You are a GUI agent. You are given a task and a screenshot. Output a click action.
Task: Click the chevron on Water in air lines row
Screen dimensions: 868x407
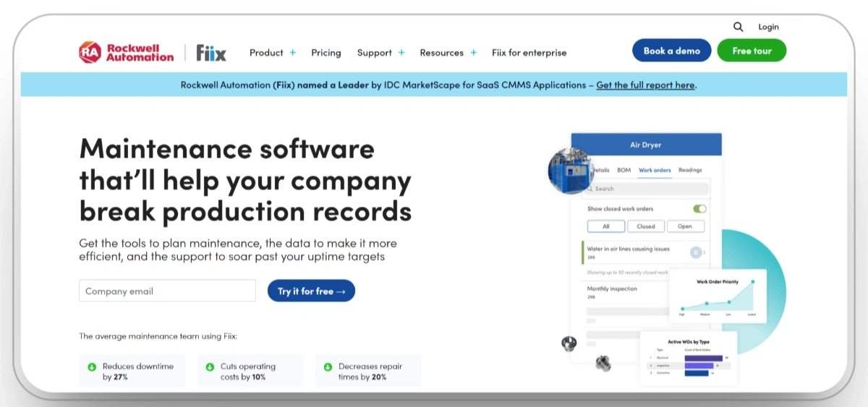tap(705, 252)
